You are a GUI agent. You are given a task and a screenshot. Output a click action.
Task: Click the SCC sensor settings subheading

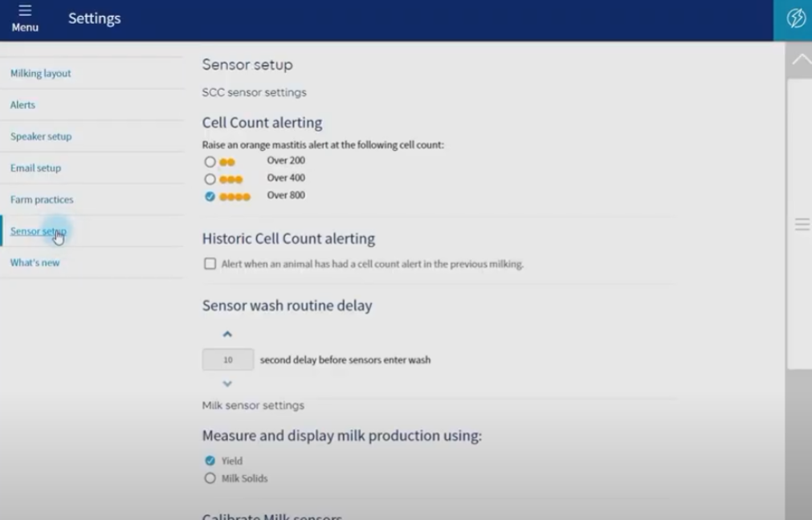[255, 92]
